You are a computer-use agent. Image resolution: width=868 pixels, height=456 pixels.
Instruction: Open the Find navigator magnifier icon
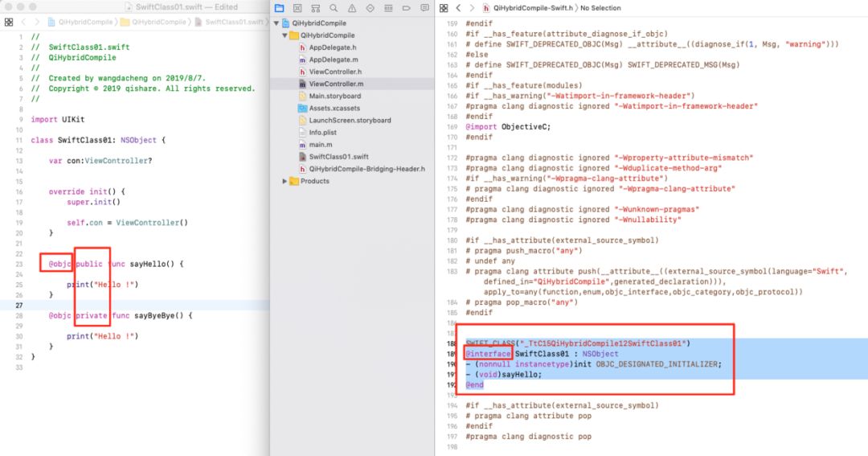tap(334, 8)
